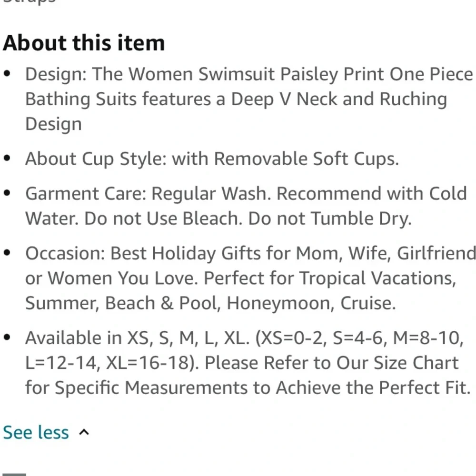Click the bullet dot beside "Occasion:"

click(x=7, y=253)
